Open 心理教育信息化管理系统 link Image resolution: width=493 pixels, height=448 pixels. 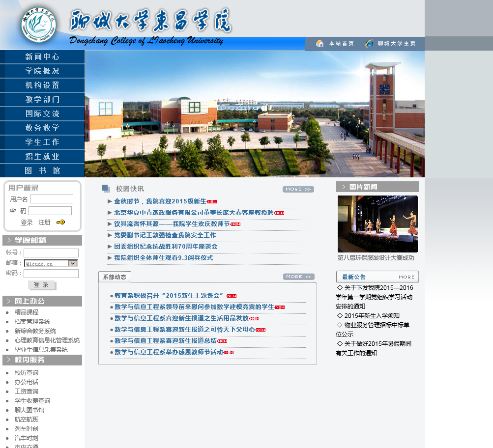click(x=47, y=340)
